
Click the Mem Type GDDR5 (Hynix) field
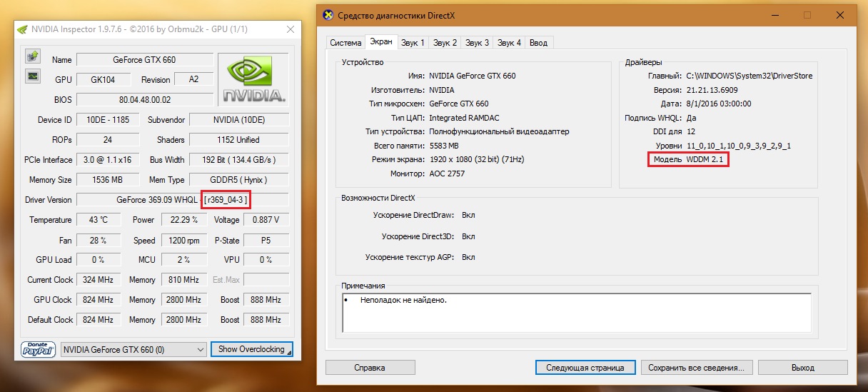tap(239, 180)
